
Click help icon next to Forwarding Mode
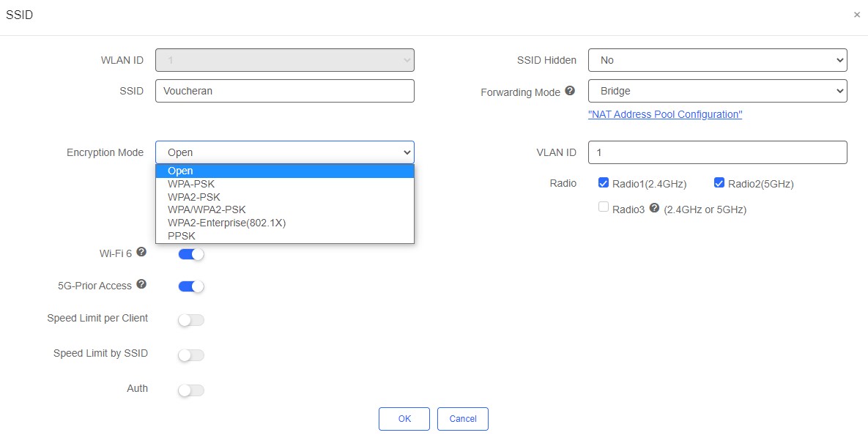[570, 92]
